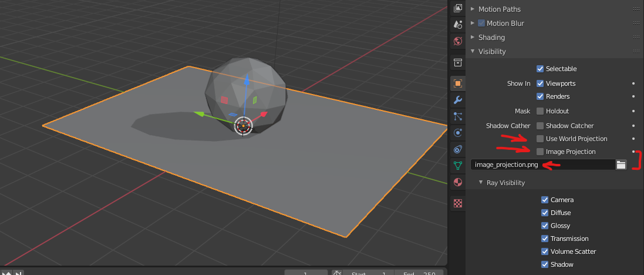This screenshot has height=275, width=644.
Task: Uncheck the Selectable checkbox
Action: (540, 69)
